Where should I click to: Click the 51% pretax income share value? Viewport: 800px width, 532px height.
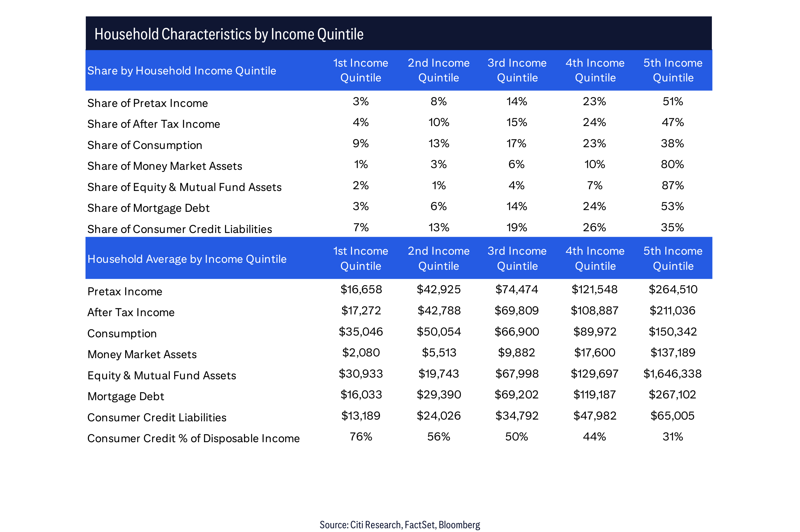click(673, 101)
